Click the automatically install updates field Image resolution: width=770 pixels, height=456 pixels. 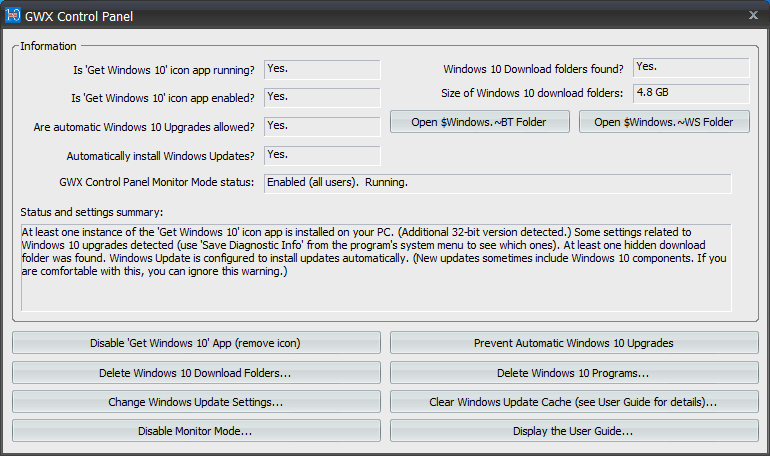pos(322,155)
